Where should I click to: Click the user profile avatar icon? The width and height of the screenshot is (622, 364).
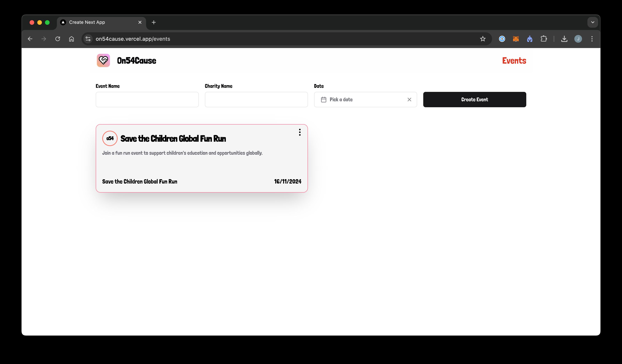(579, 39)
